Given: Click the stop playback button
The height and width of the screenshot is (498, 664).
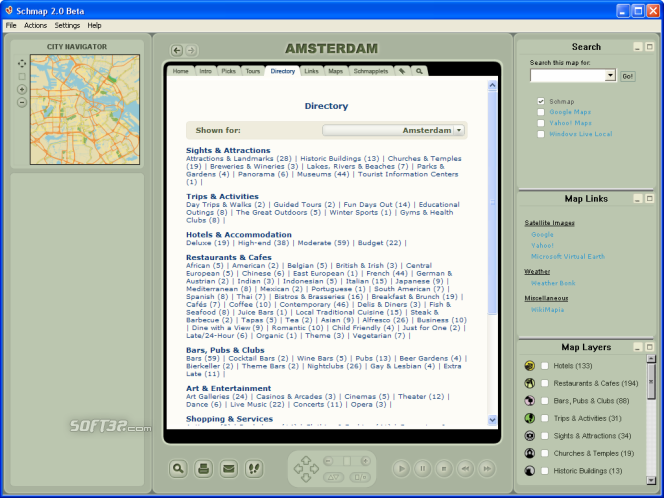Looking at the screenshot, I should click(444, 469).
